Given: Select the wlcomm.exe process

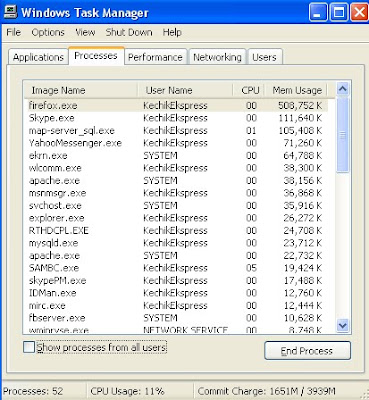Looking at the screenshot, I should click(176, 168).
